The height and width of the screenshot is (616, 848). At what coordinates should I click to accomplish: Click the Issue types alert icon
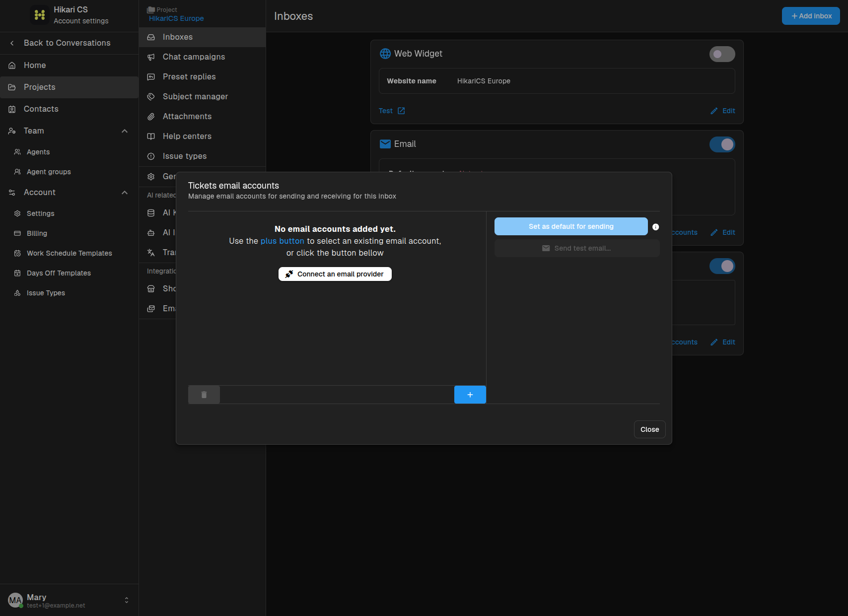pos(151,156)
